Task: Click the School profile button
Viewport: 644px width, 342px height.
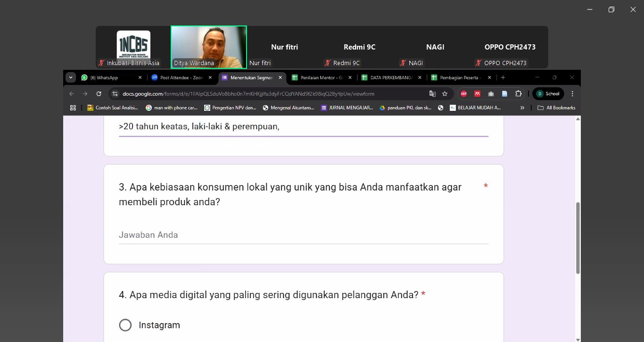Action: [548, 94]
